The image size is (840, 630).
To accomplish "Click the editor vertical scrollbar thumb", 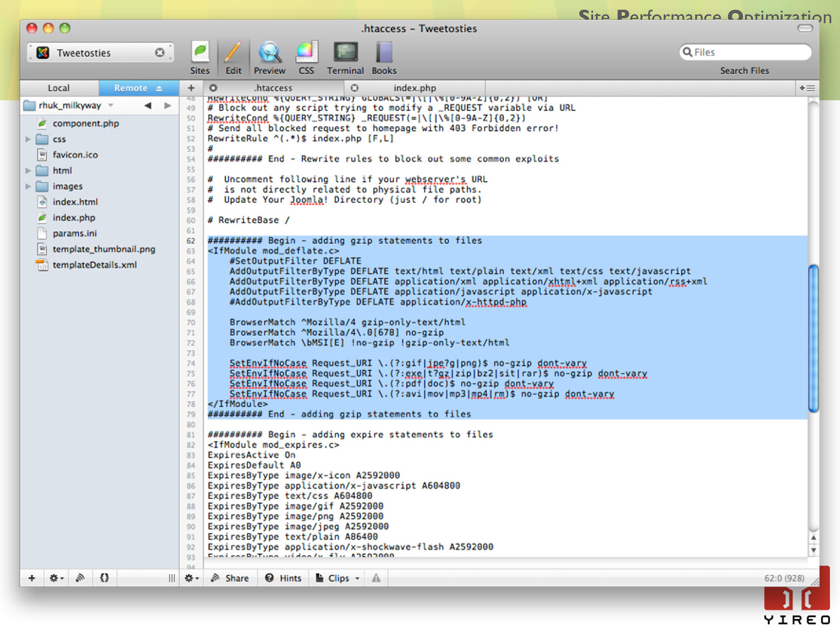I will coord(813,339).
